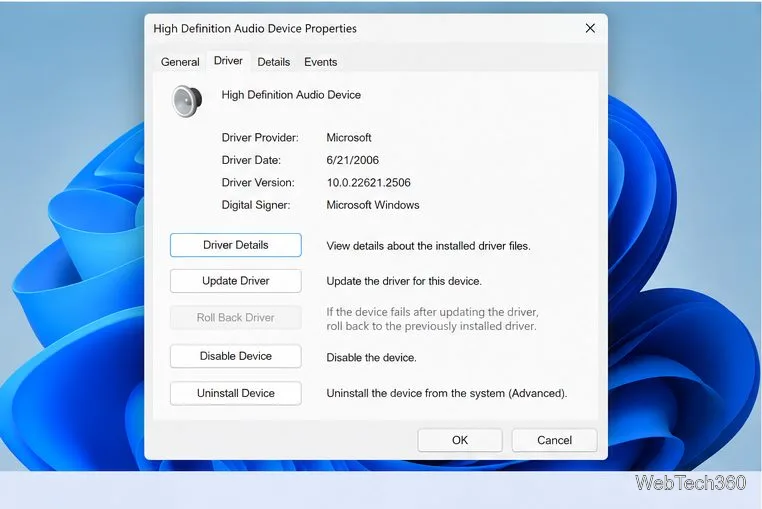Open the Details tab
This screenshot has width=762, height=509.
click(274, 62)
